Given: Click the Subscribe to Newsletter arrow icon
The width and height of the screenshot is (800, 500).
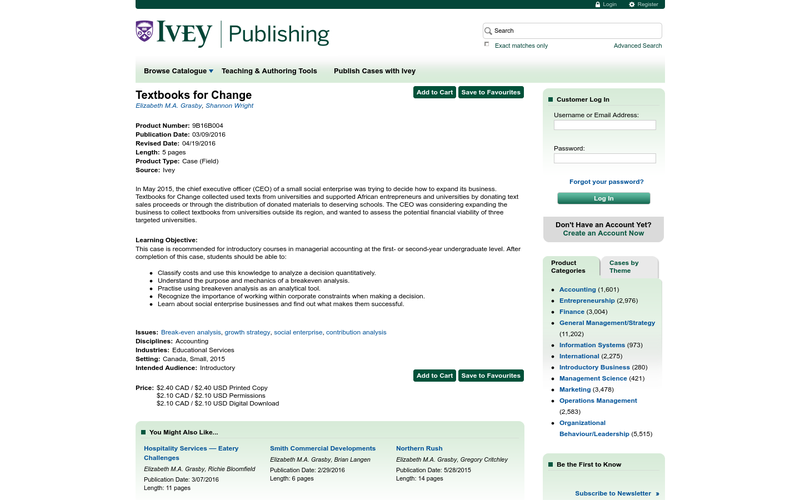Looking at the screenshot, I should pyautogui.click(x=658, y=494).
